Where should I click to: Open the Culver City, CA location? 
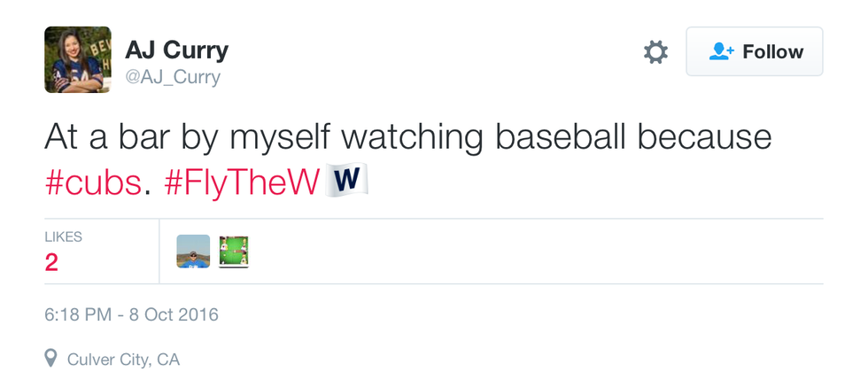tap(123, 359)
